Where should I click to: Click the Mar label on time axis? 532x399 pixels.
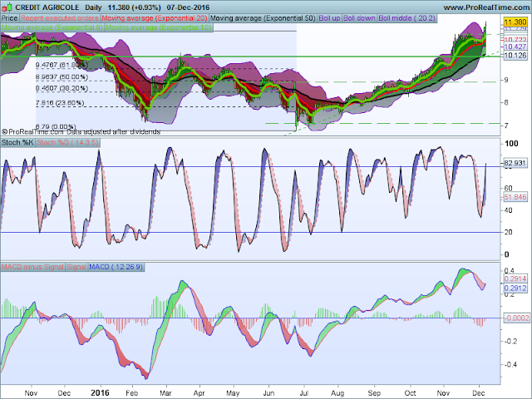tap(165, 393)
